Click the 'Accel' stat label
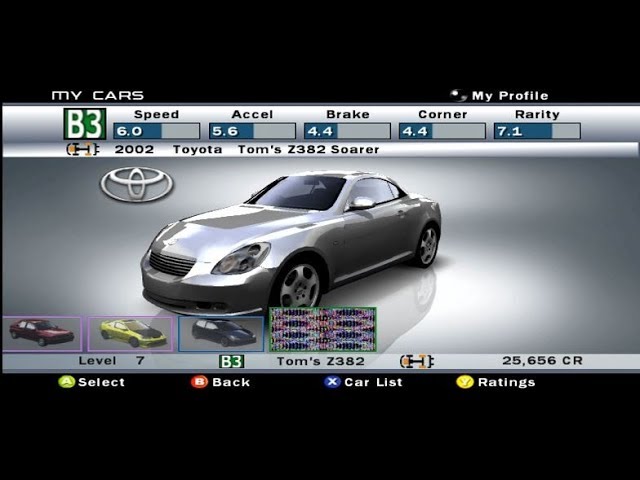Viewport: 640px width, 480px height. 252,115
